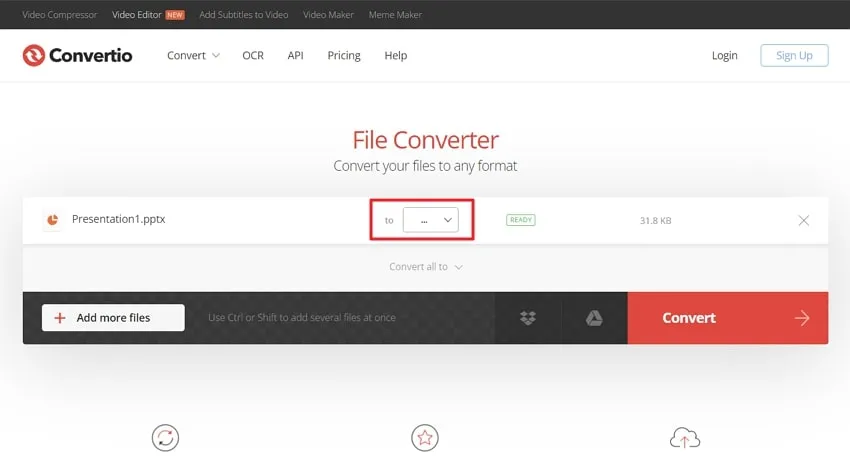Click the star badge icon
Viewport: 850px width, 460px height.
(x=424, y=438)
